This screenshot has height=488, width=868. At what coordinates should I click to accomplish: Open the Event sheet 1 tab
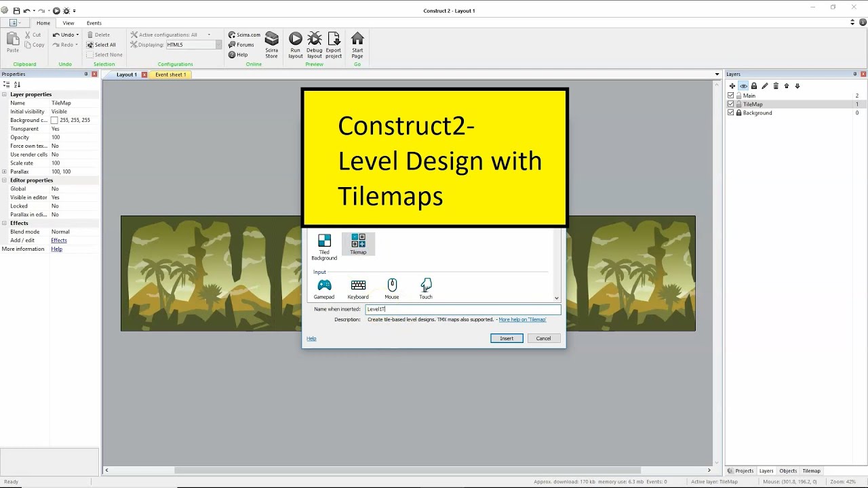tap(170, 75)
